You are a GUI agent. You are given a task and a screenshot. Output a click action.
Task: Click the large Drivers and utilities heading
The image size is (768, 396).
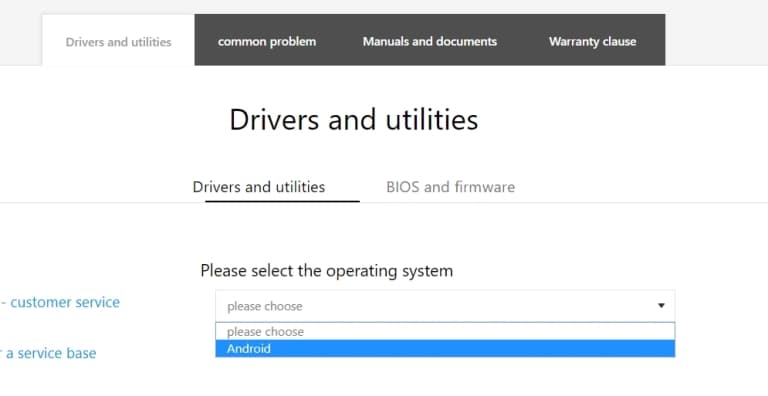[354, 120]
